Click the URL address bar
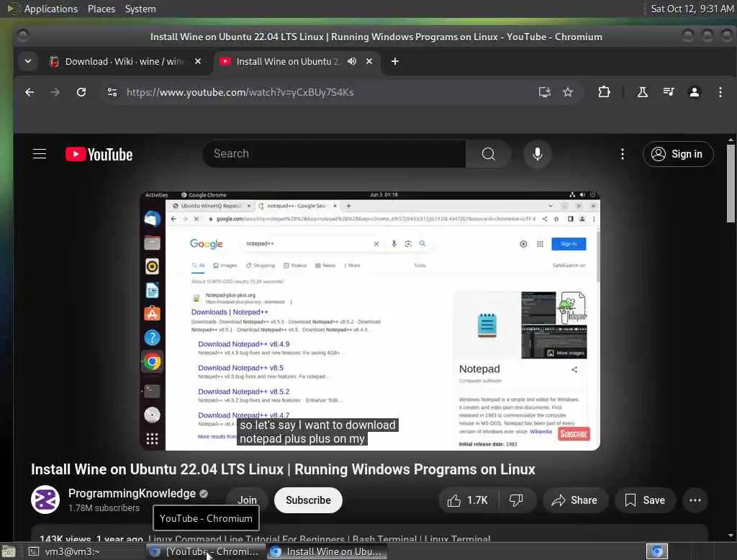Screen dimensions: 737x560 [x=325, y=92]
